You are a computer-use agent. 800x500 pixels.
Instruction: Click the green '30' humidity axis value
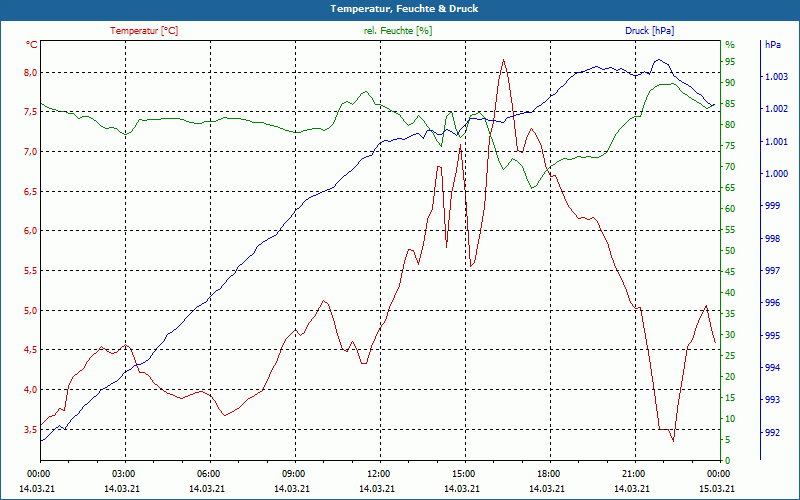pyautogui.click(x=730, y=335)
